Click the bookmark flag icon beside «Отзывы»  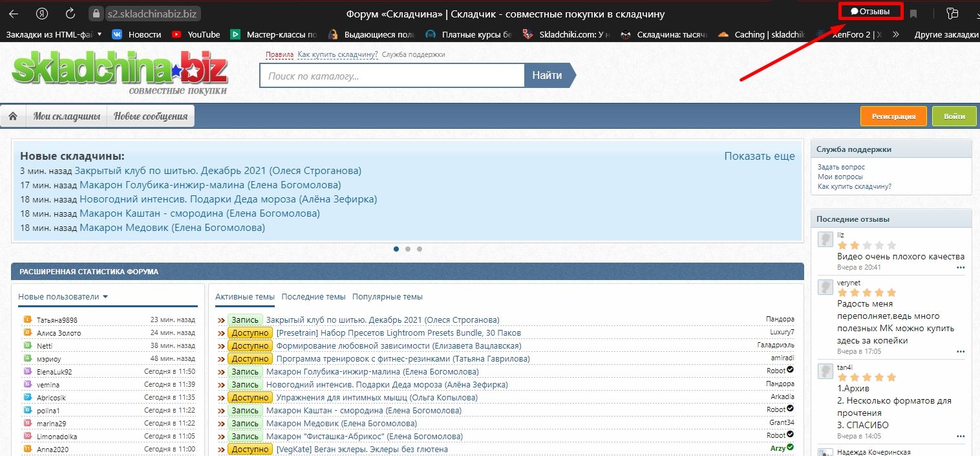point(912,12)
